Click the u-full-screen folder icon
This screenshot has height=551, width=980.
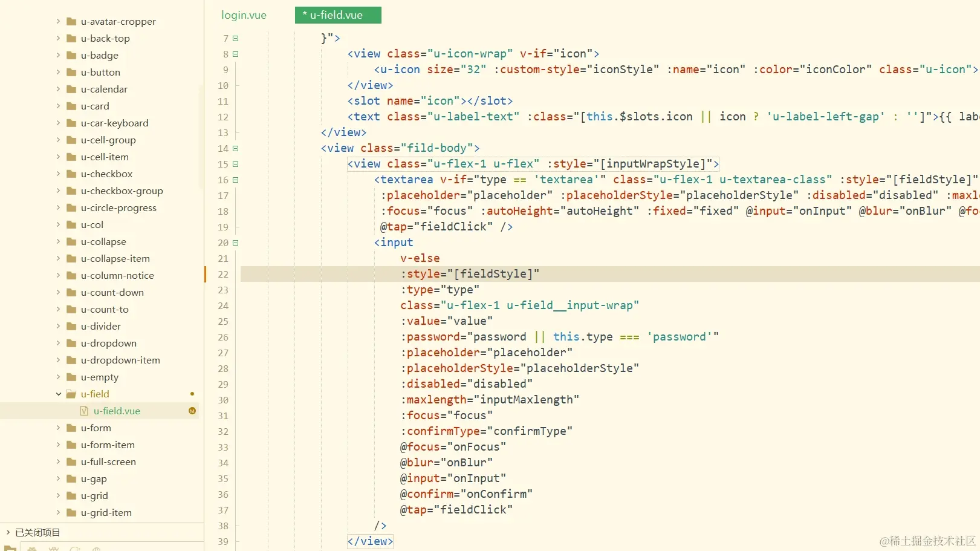[x=71, y=462]
